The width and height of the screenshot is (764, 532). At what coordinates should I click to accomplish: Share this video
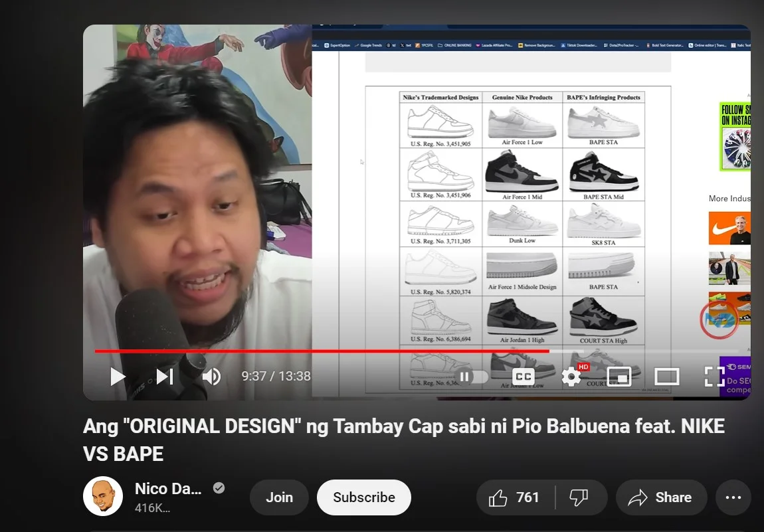[x=661, y=497]
